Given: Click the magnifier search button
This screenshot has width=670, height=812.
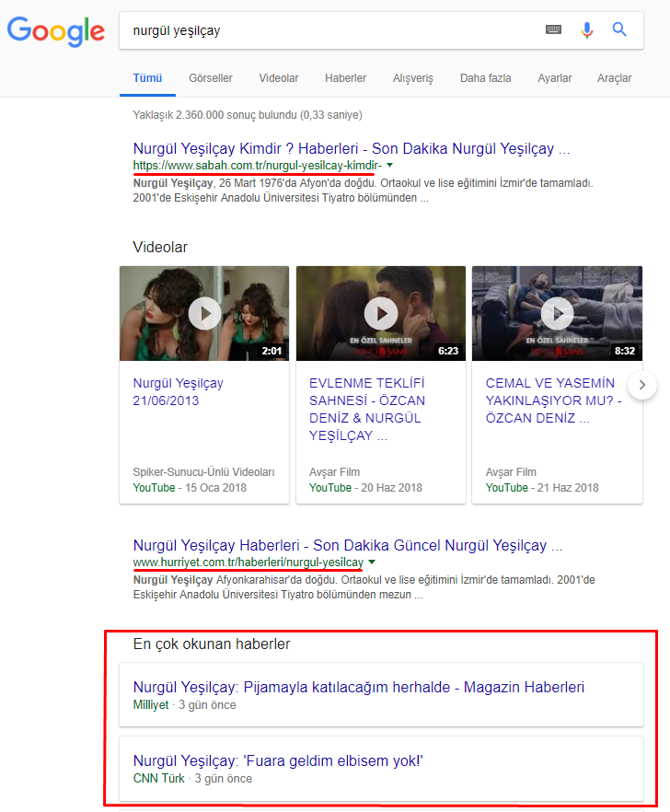Looking at the screenshot, I should point(619,29).
